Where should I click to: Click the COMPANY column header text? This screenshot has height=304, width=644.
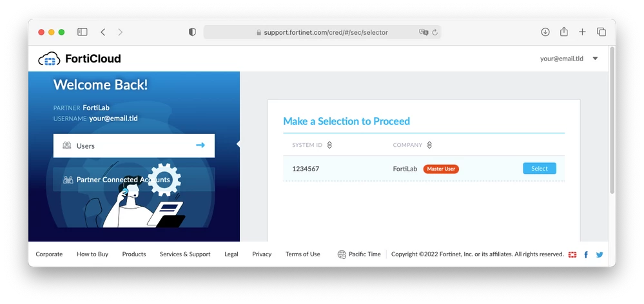407,145
